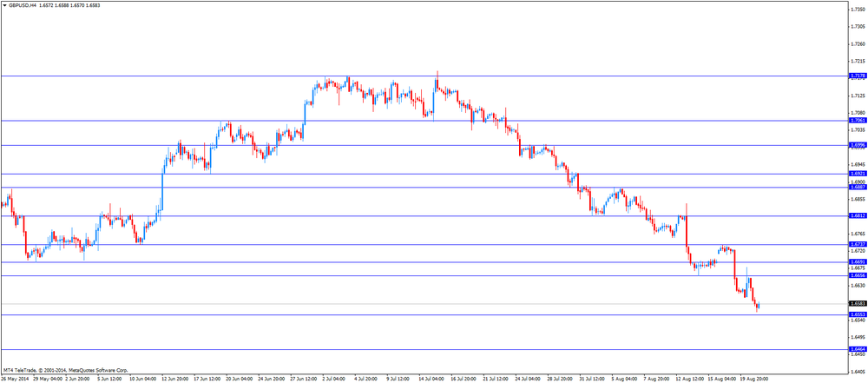Click the 5 Aug 04:00 time label
The height and width of the screenshot is (383, 868).
626,380
